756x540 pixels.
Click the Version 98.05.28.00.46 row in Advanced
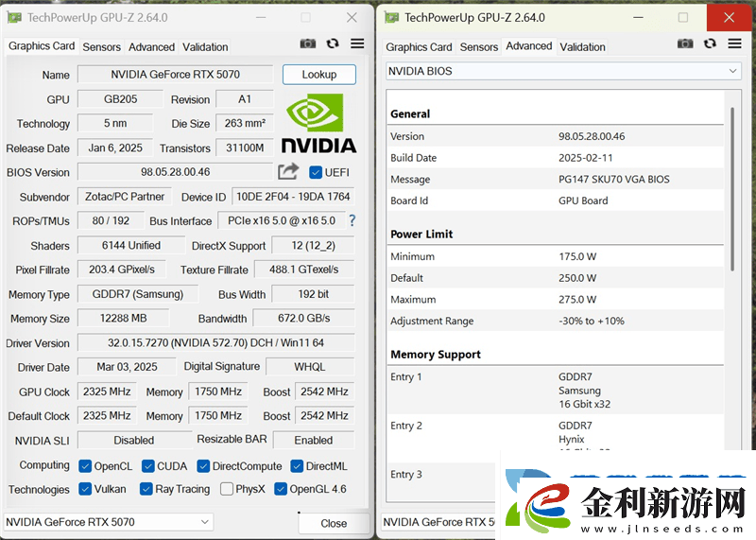555,136
